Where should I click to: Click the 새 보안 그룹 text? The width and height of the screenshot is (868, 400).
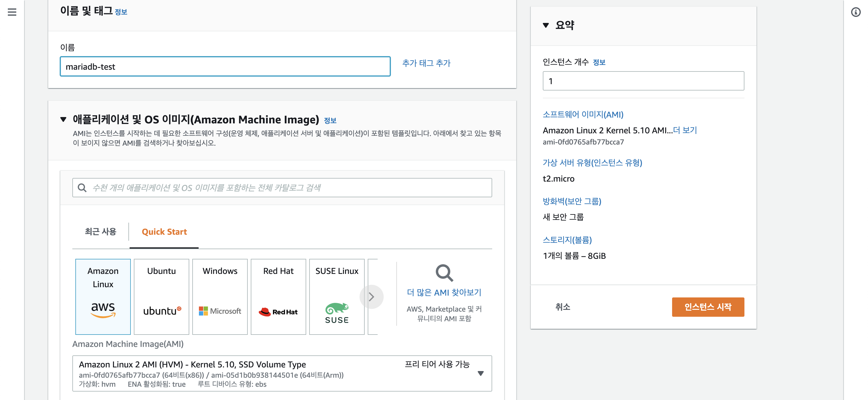pos(563,217)
